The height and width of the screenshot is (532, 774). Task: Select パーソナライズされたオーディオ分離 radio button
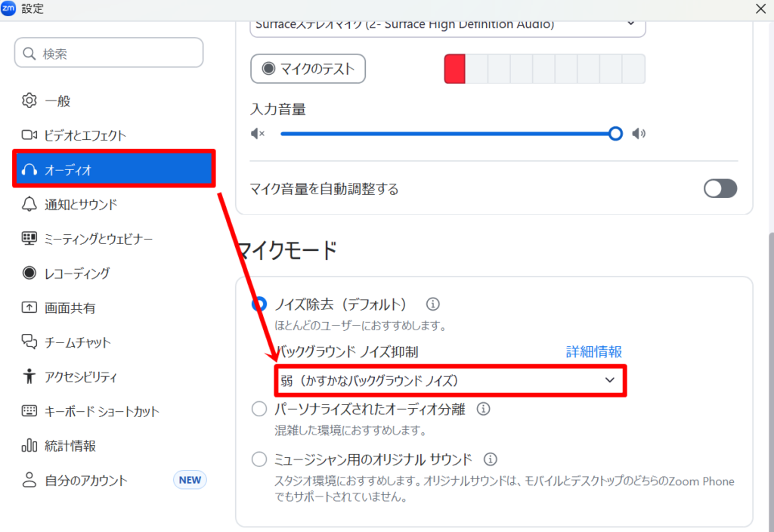pos(259,408)
